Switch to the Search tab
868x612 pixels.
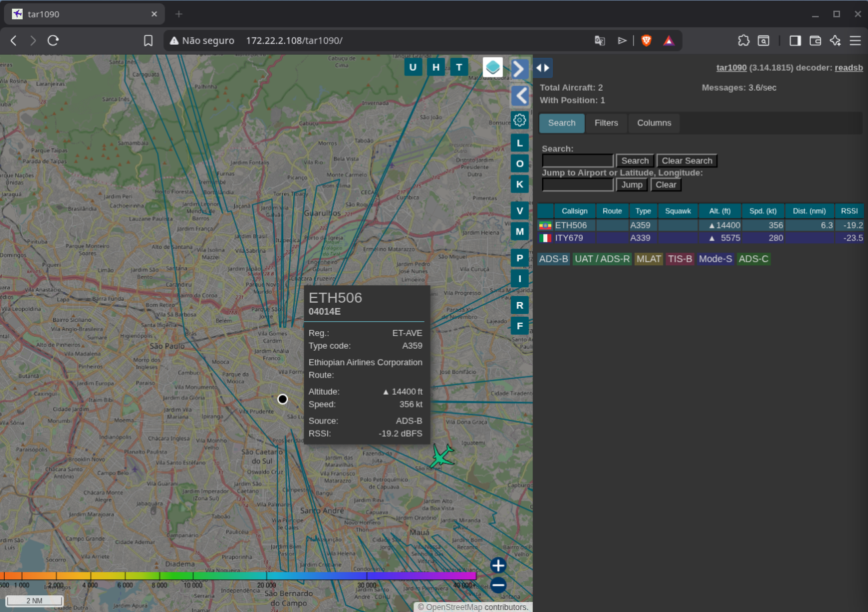(562, 123)
